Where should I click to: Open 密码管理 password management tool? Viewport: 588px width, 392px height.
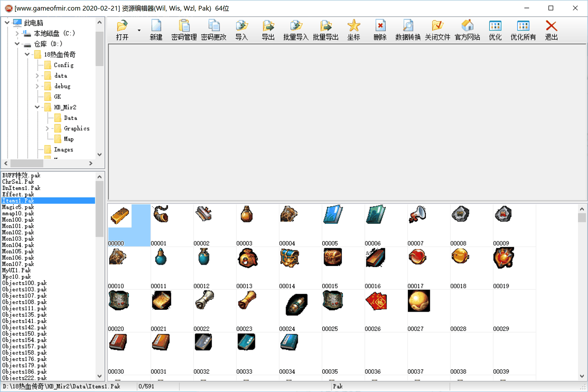click(184, 30)
